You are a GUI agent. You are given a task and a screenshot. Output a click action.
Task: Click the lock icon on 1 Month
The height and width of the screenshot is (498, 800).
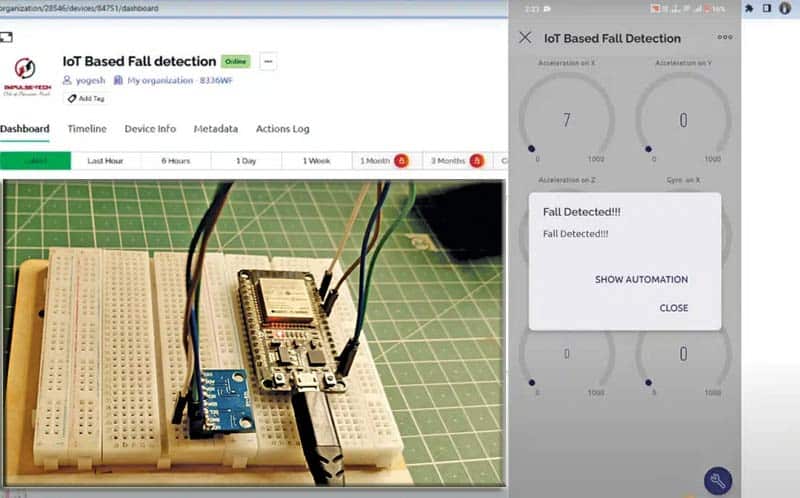(x=401, y=161)
